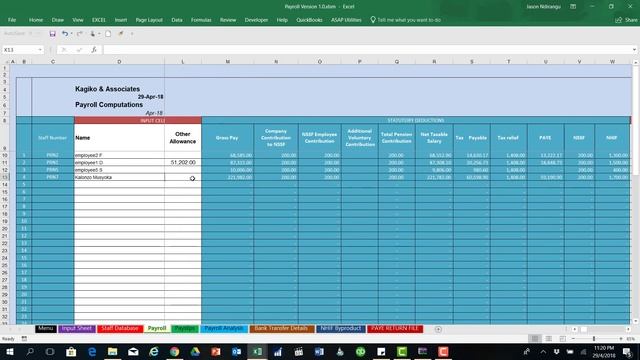Open Customize Quick Access Toolbar dropdown

[x=132, y=34]
